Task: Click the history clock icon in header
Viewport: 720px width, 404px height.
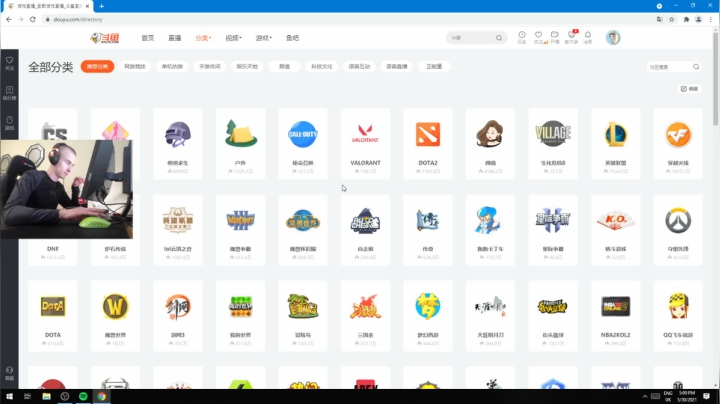Action: coord(522,37)
